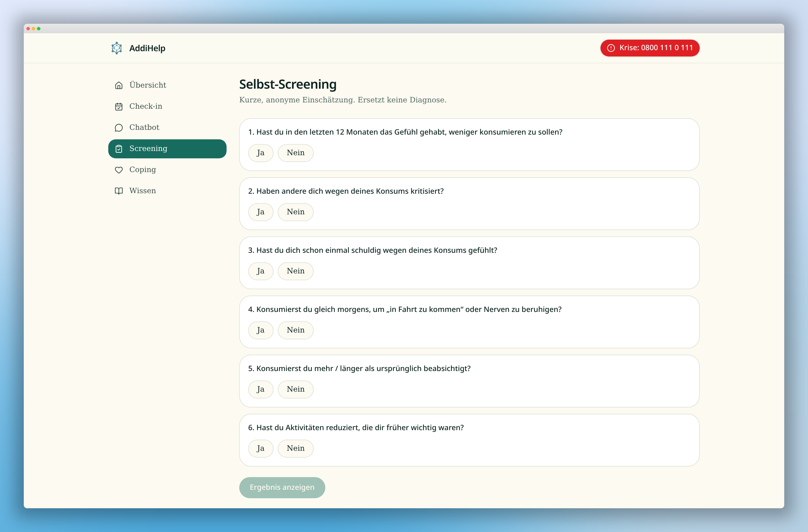The height and width of the screenshot is (532, 808).
Task: Select Nein for question 4 morning consumption
Action: pos(295,330)
